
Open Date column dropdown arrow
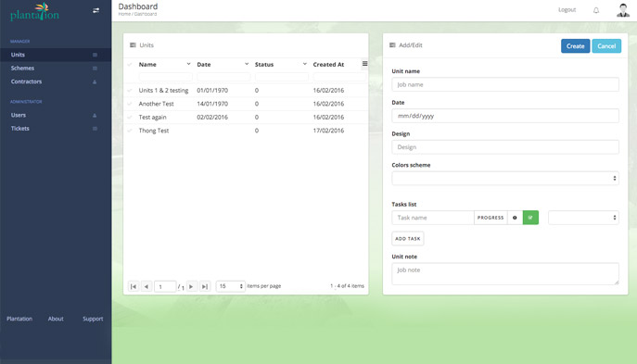click(x=247, y=64)
